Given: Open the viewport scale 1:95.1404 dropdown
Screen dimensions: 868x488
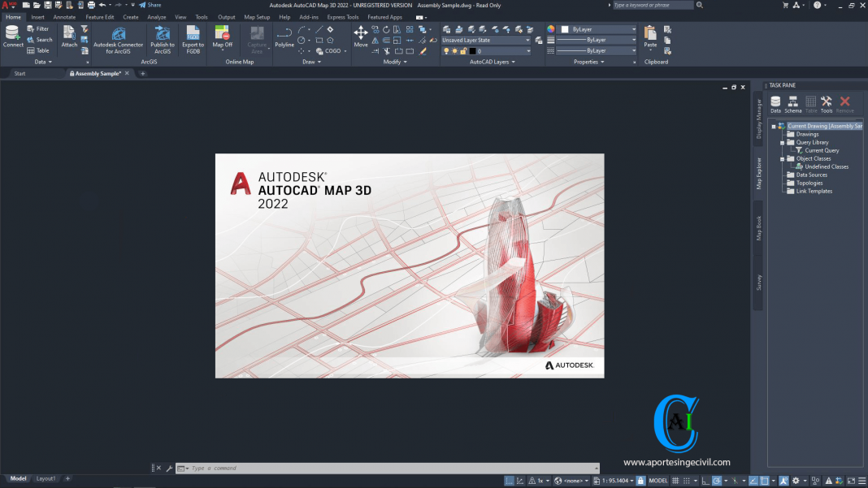Looking at the screenshot, I should [x=614, y=480].
